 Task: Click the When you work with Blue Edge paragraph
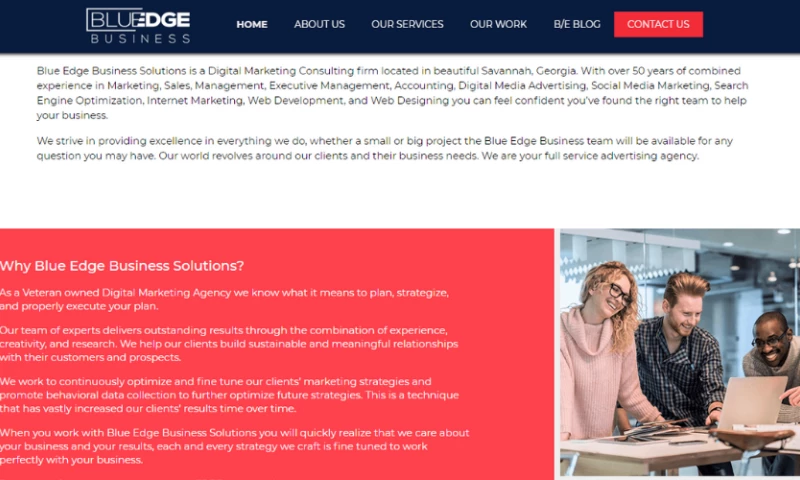click(x=235, y=446)
